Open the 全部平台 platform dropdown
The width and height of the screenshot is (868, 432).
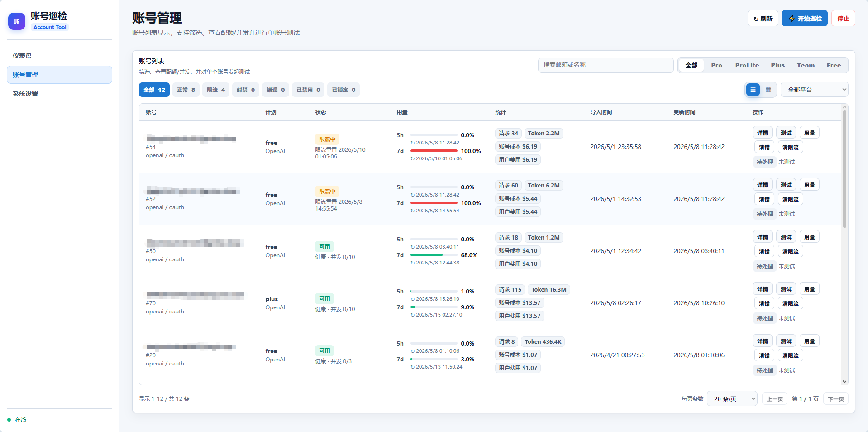[x=815, y=90]
